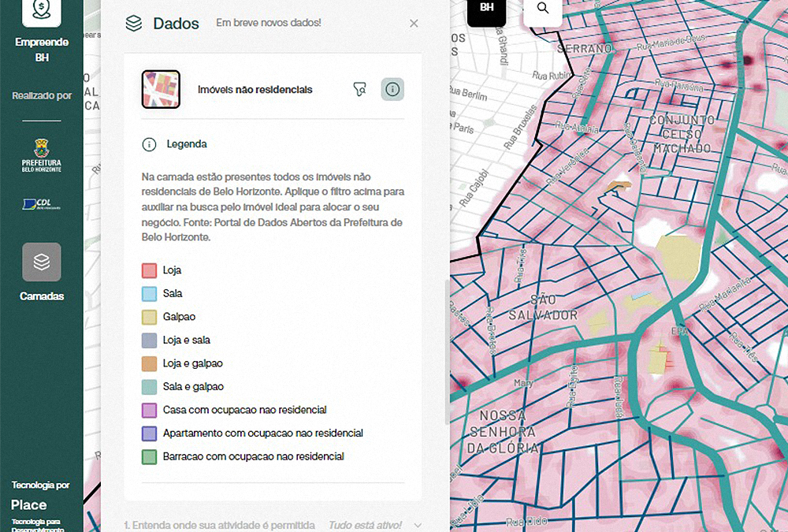Screen dimensions: 788x532
Task: Click the 'Tudo está ativo!' status text
Action: [x=365, y=525]
